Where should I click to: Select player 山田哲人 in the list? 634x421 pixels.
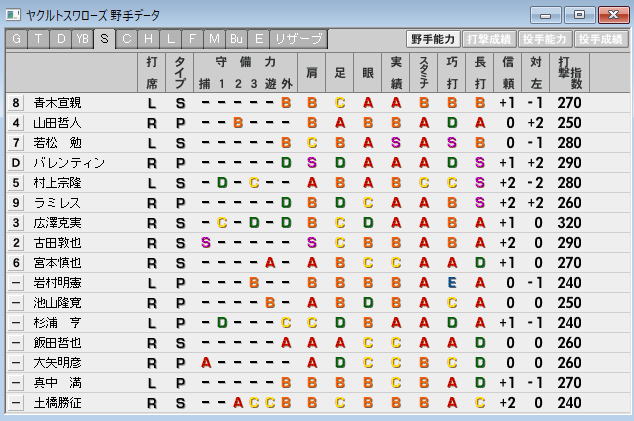(x=58, y=122)
